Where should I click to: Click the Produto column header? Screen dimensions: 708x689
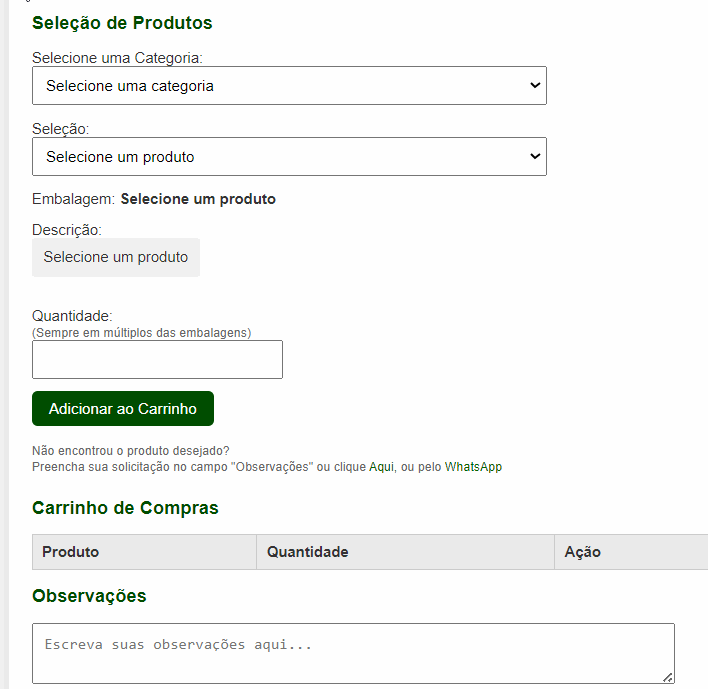tap(71, 552)
